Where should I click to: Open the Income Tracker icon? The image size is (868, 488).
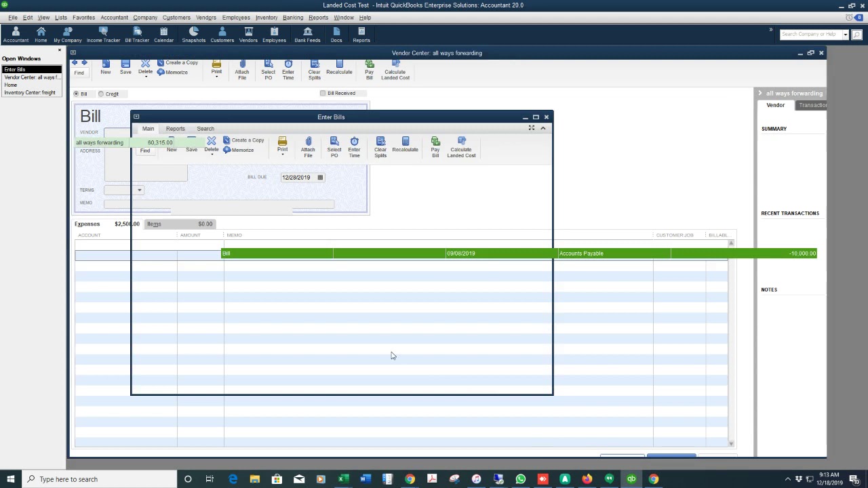[x=103, y=35]
